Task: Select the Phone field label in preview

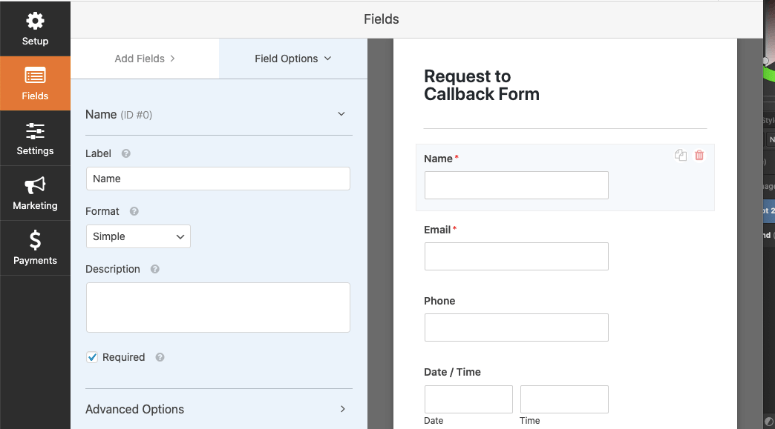Action: tap(439, 301)
